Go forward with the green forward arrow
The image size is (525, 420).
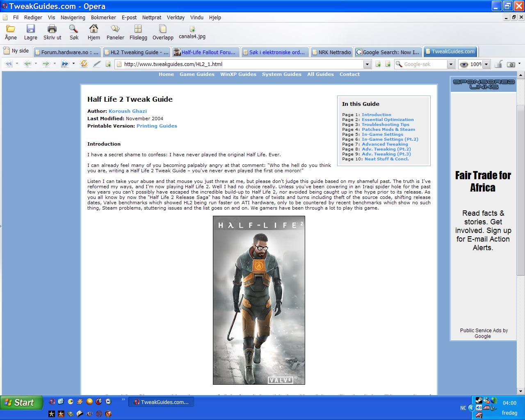coord(46,64)
